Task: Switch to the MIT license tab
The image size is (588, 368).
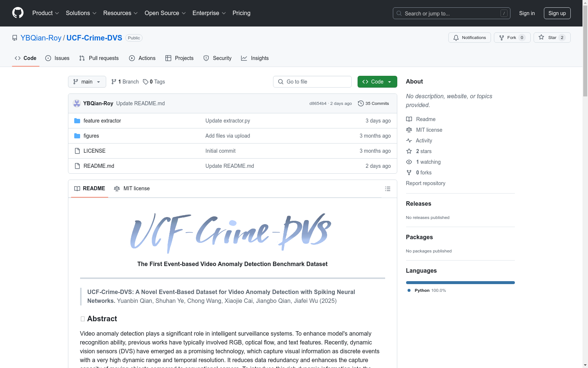Action: [132, 188]
